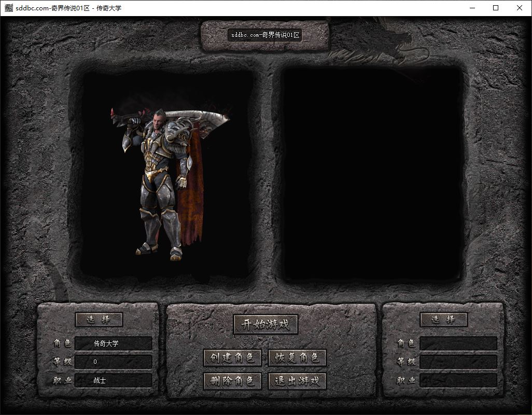Viewport: 532px width, 415px height.
Task: Click the 删除角色 delete character button
Action: [232, 381]
